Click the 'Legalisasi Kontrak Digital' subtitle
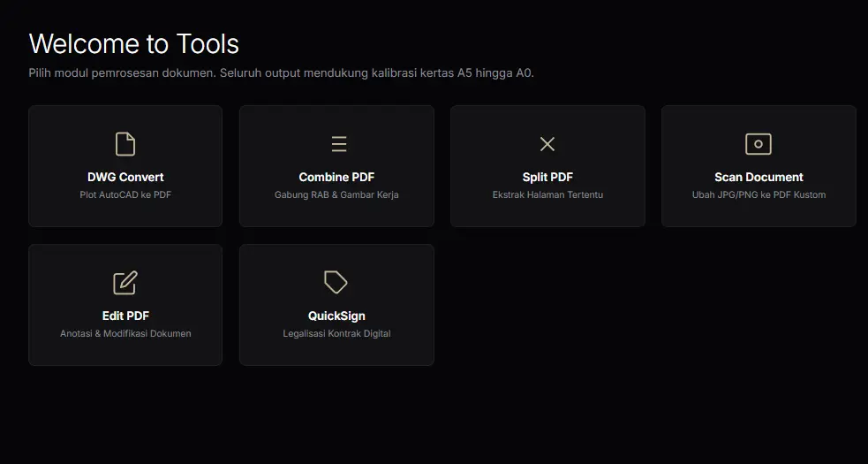 tap(336, 333)
